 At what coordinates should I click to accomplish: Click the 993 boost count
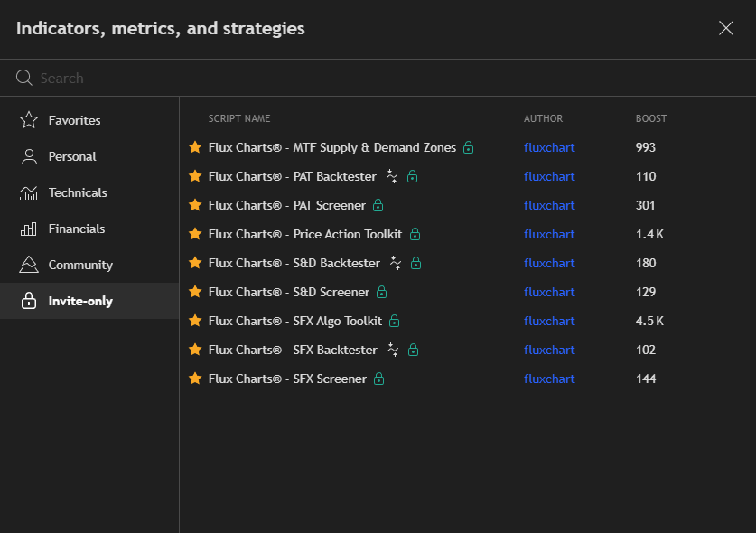[x=646, y=147]
